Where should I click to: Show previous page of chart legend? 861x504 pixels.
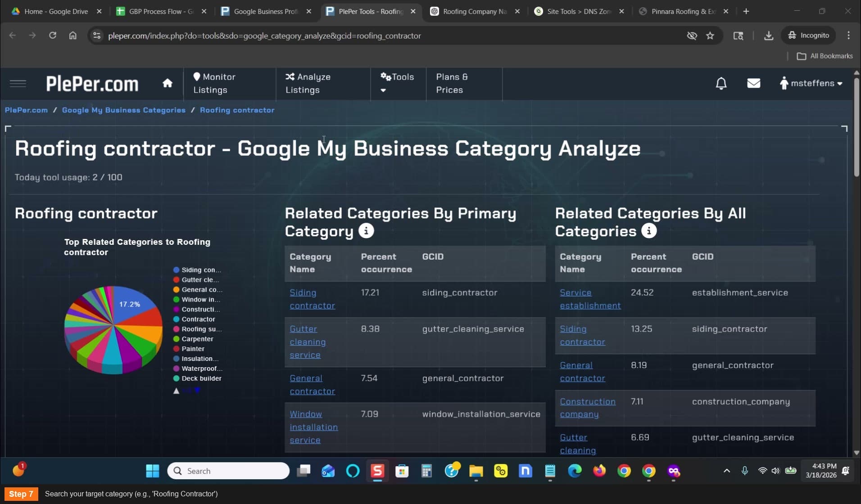point(177,391)
